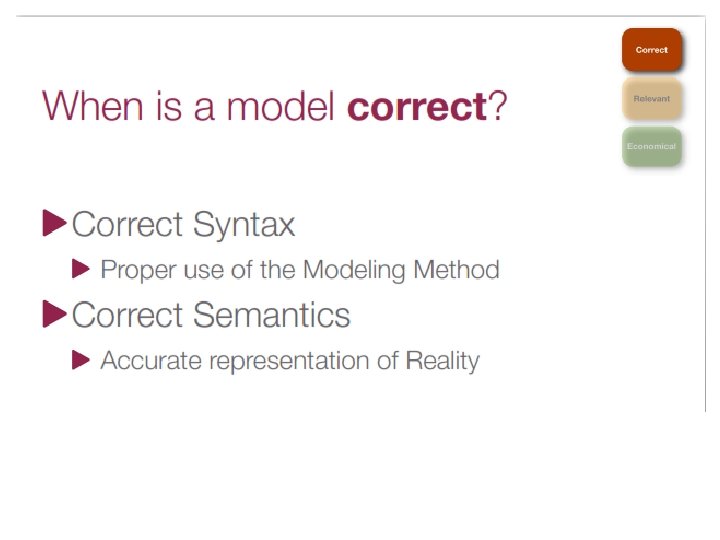This screenshot has width=720, height=540.
Task: Click the word Accurate in the last sub-bullet
Action: [x=151, y=360]
